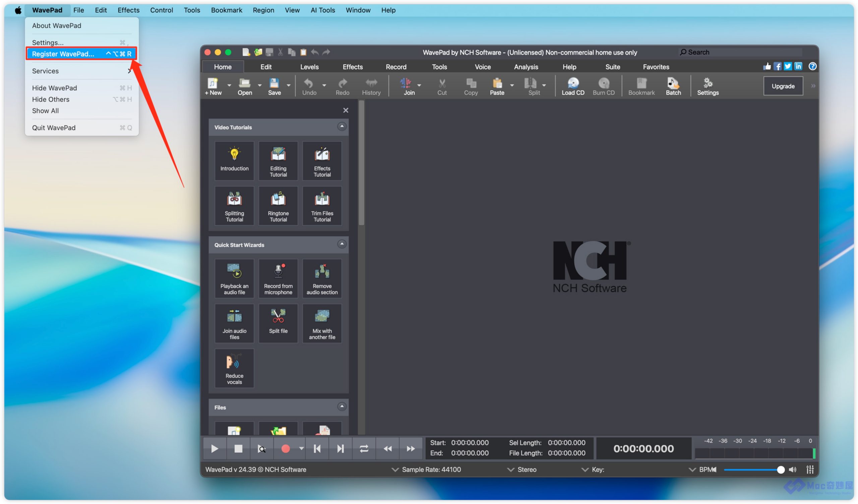Click the Join toolbar icon
Viewport: 858px width, 504px height.
point(409,86)
